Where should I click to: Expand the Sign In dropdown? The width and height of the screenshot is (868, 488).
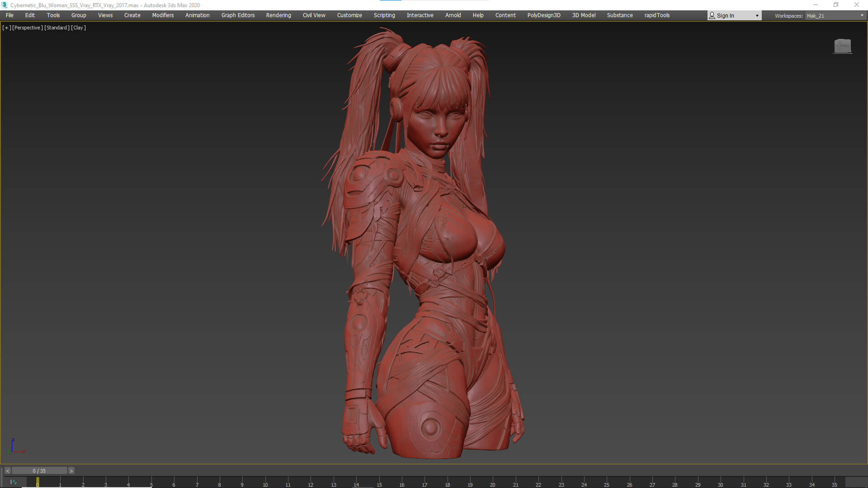coord(757,16)
